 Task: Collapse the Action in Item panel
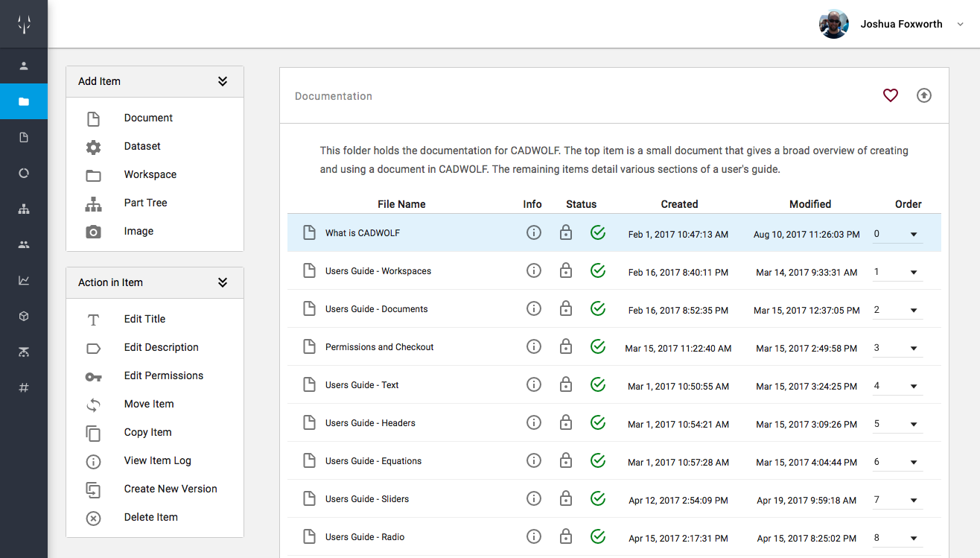222,282
